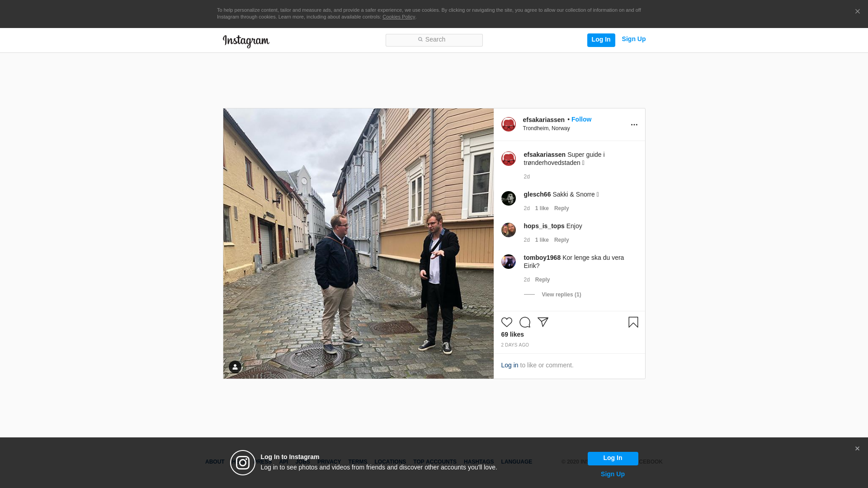Open the 69 likes list
This screenshot has width=868, height=488.
click(x=512, y=334)
